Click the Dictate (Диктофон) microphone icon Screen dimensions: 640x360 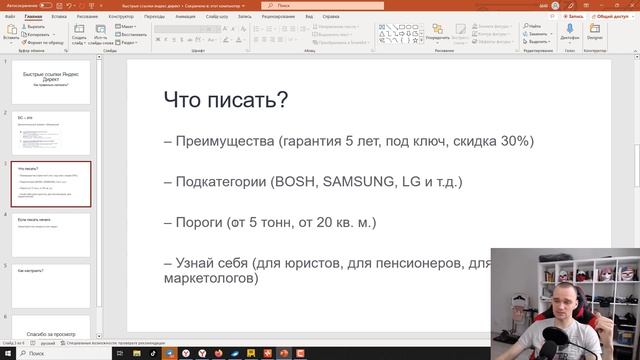(x=569, y=29)
